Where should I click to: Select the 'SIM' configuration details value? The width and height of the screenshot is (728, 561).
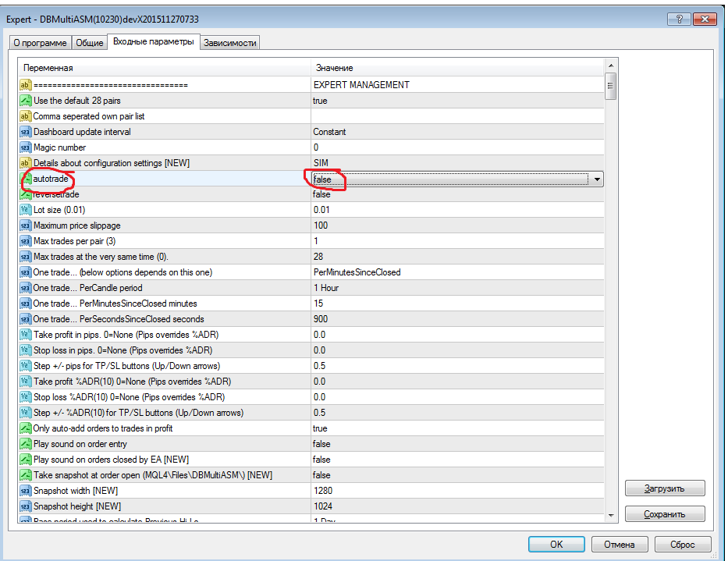click(321, 163)
